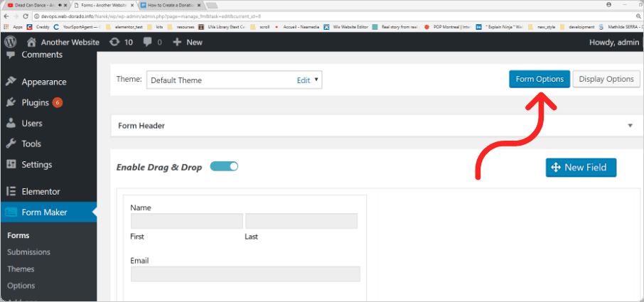This screenshot has width=644, height=302.
Task: Open the YourSportAgent bookmark
Action: pos(77,27)
